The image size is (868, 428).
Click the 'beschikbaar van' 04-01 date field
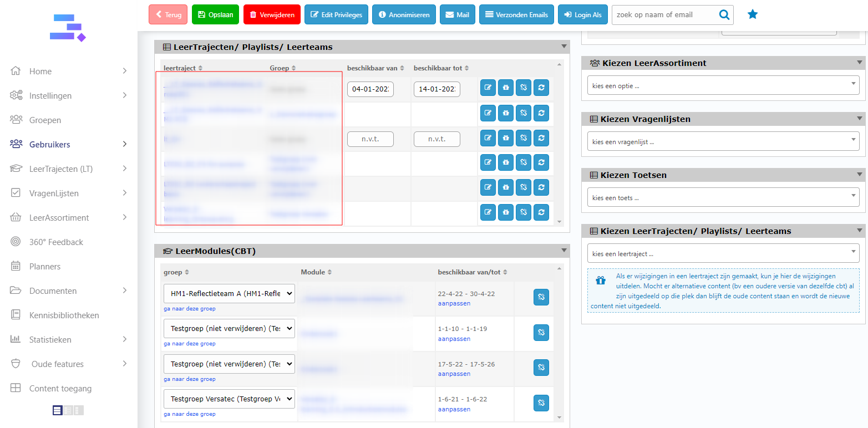(x=370, y=89)
